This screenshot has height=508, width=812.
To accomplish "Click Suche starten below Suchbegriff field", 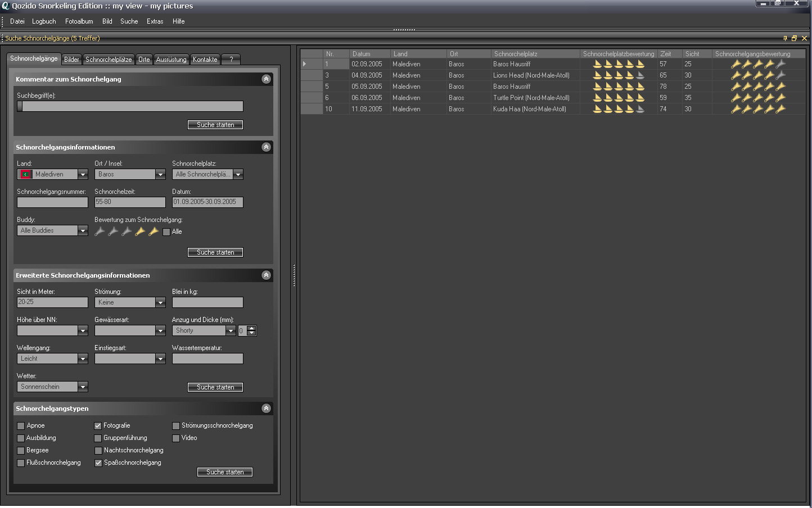I will click(x=215, y=125).
